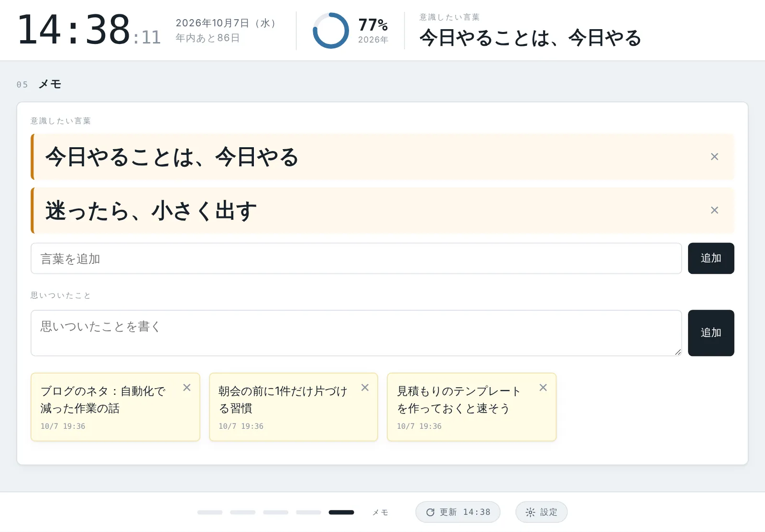Delete the ブログのネタ memo card
Viewport: 765px width, 532px height.
click(x=187, y=388)
